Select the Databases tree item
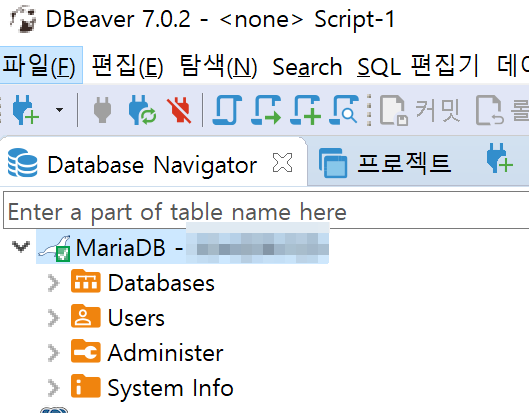This screenshot has height=413, width=529. tap(161, 283)
